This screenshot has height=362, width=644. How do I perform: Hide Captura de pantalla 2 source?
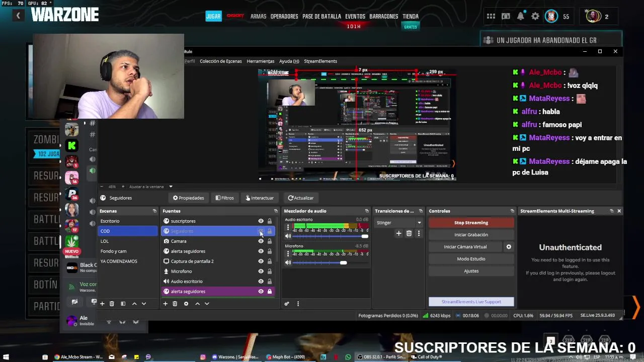(261, 261)
